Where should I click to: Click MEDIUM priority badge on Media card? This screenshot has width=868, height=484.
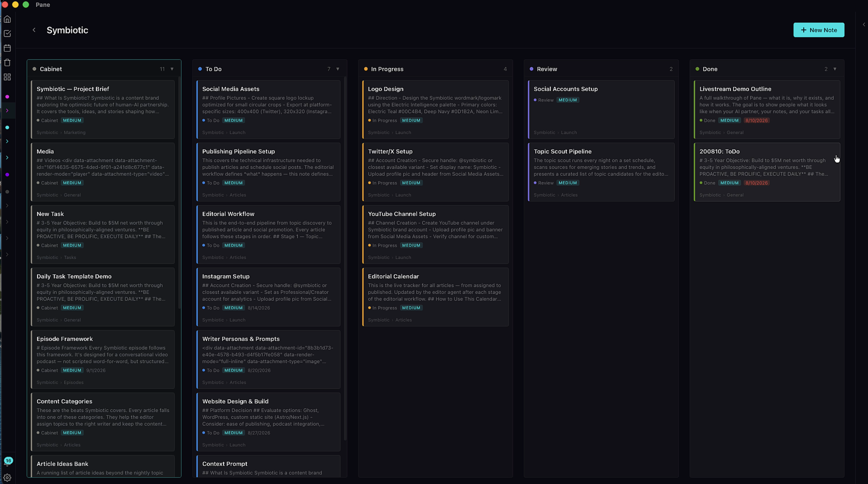coord(72,183)
